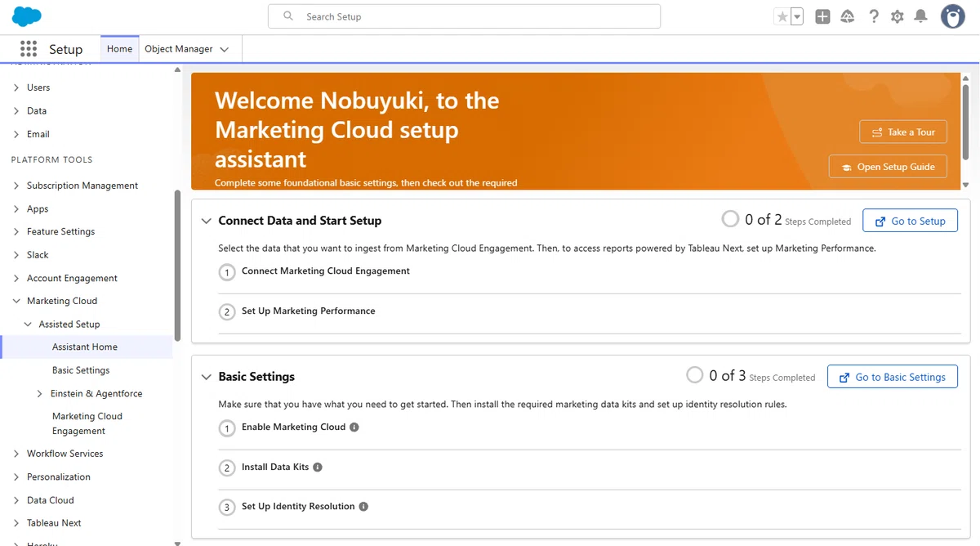Expand the Data tree node
The height and width of the screenshot is (546, 980).
click(x=16, y=111)
